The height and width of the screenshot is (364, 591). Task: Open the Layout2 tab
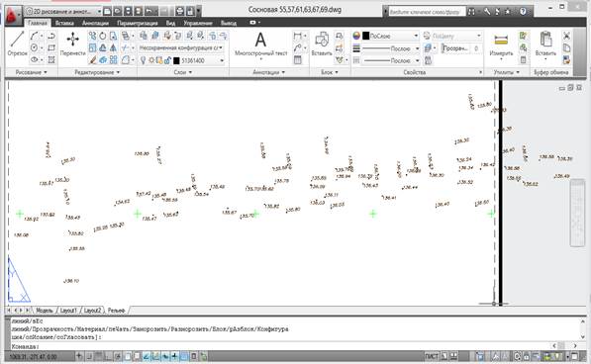92,311
